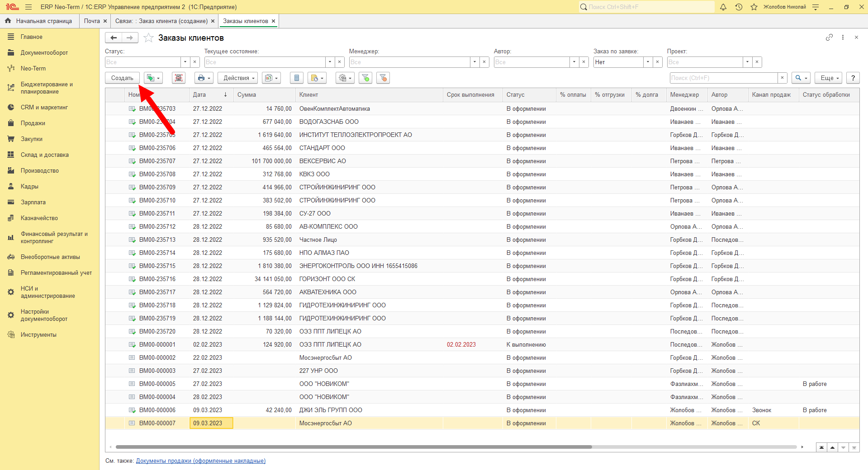Select the order row ВМ00-235707
868x470 pixels.
coord(483,161)
